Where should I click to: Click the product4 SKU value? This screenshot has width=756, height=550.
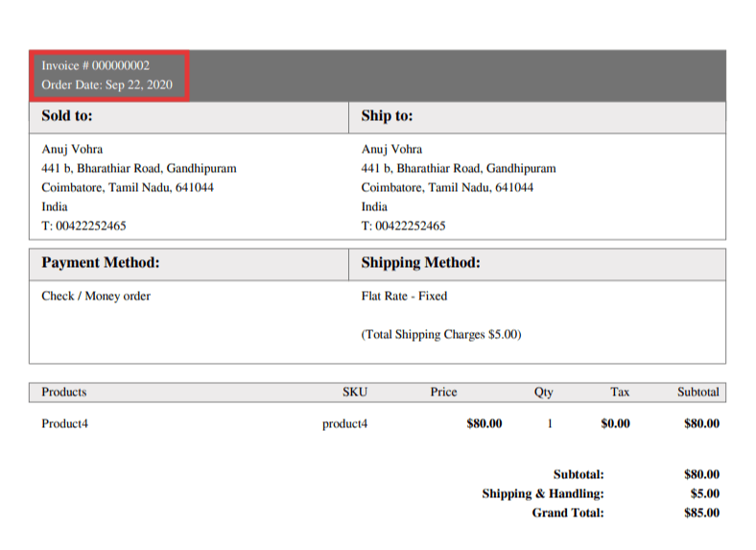(x=344, y=423)
